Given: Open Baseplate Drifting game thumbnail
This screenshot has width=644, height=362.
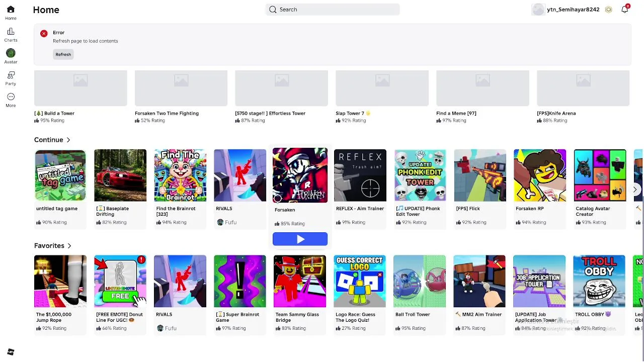Looking at the screenshot, I should point(120,175).
